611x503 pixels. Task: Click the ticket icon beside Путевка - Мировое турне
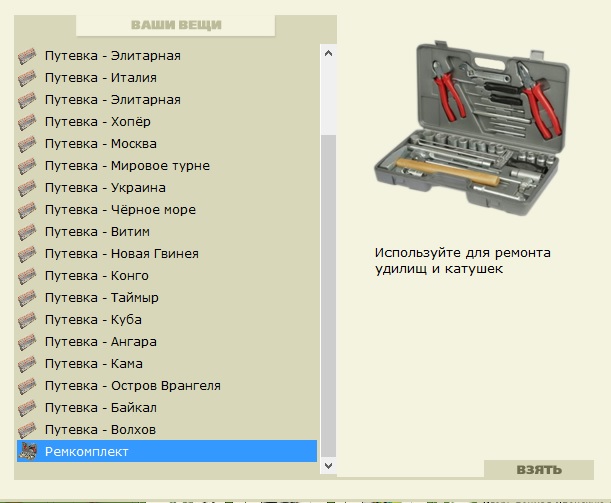27,166
